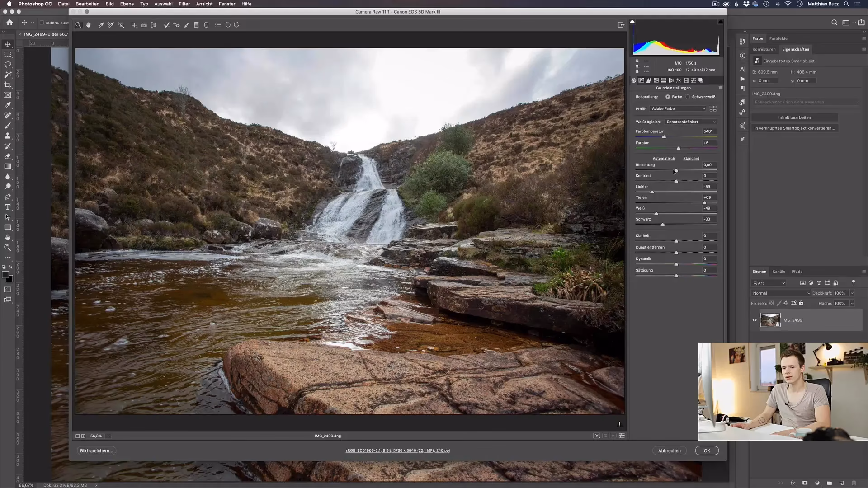The width and height of the screenshot is (868, 488).
Task: Switch to the Kanäle tab
Action: (778, 272)
